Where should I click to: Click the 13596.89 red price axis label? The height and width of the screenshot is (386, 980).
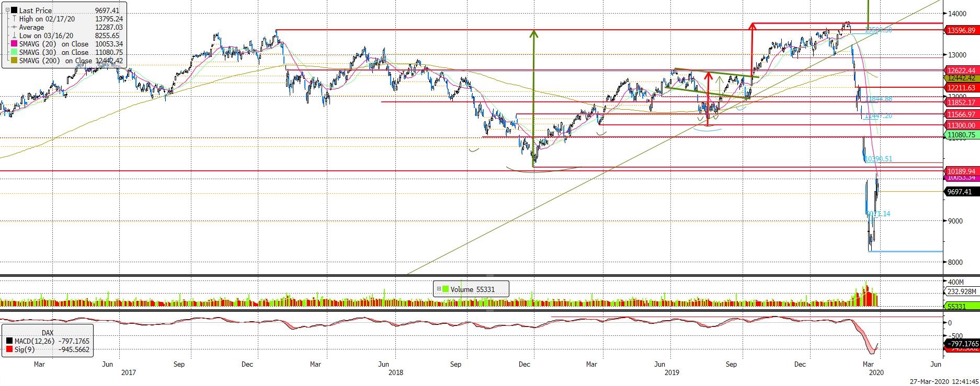coord(962,30)
